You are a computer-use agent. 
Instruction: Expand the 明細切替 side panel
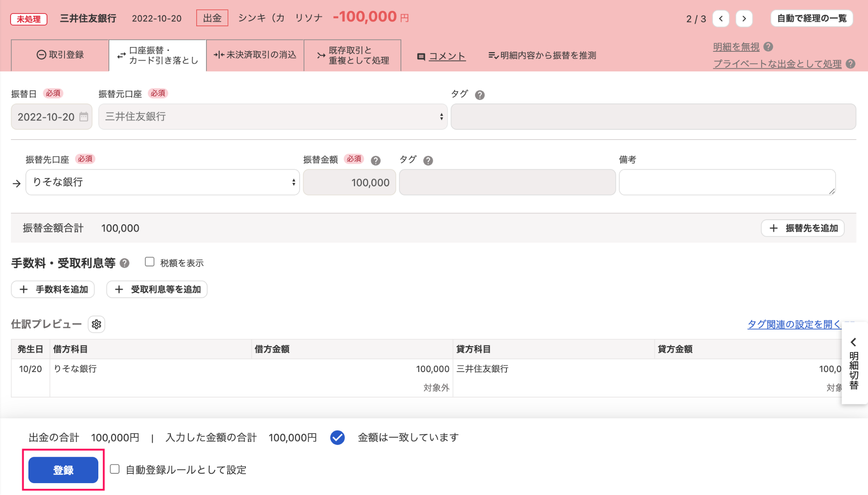click(x=854, y=364)
